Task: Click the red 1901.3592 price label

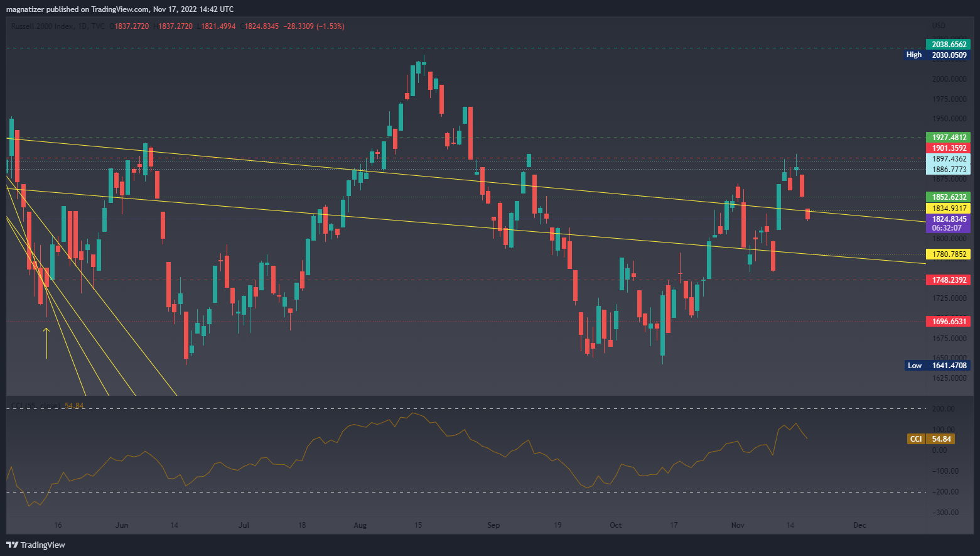Action: [948, 148]
